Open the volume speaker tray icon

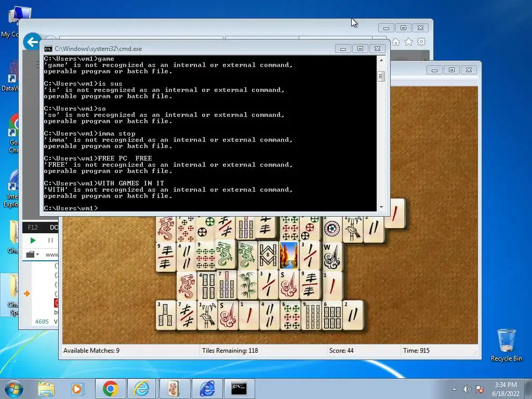(467, 389)
